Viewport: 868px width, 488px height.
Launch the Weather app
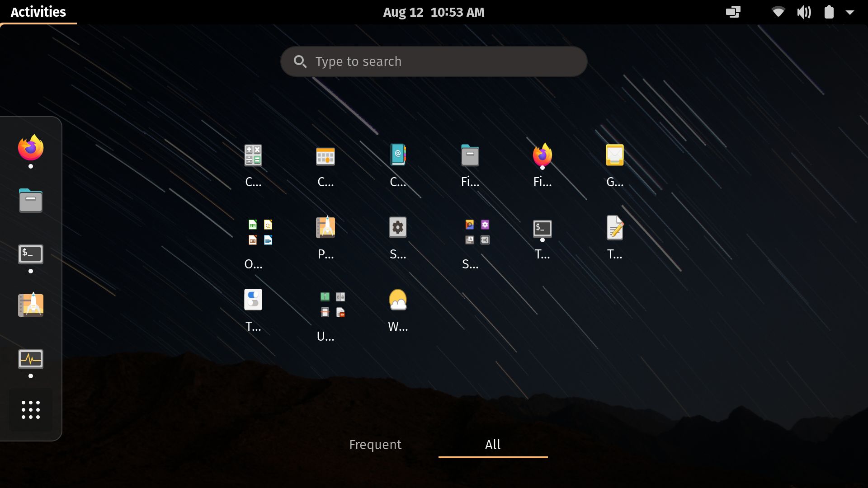click(398, 300)
